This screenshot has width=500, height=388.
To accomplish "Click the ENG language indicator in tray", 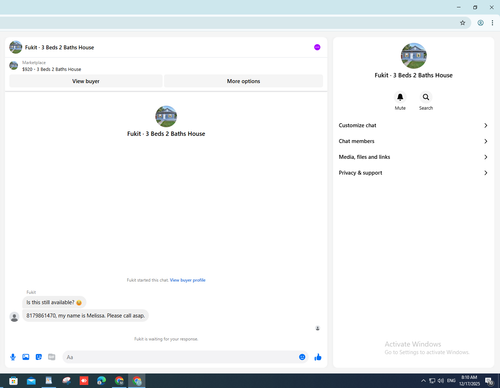I will [451, 380].
